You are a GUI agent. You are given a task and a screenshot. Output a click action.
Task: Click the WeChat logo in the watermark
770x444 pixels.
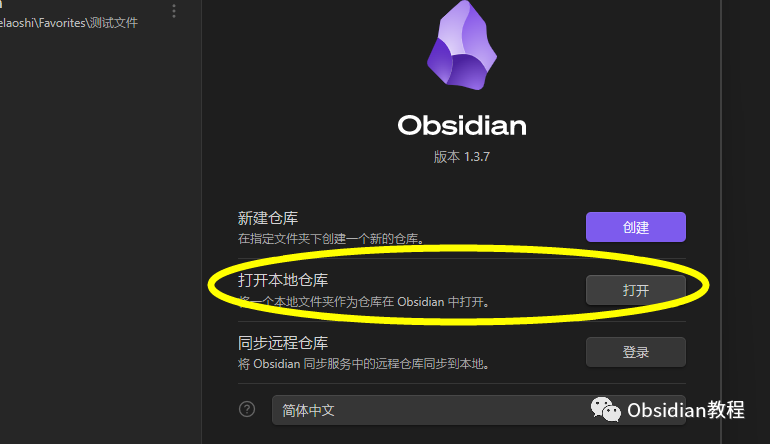pos(605,410)
